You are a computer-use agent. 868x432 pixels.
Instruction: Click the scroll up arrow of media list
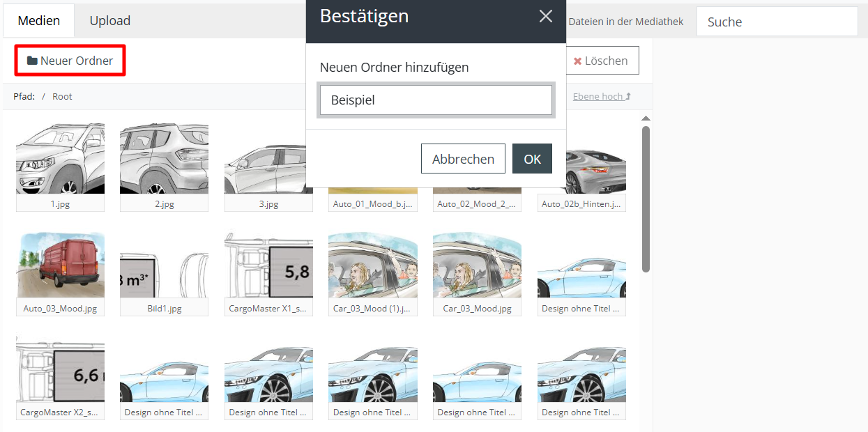(x=646, y=118)
